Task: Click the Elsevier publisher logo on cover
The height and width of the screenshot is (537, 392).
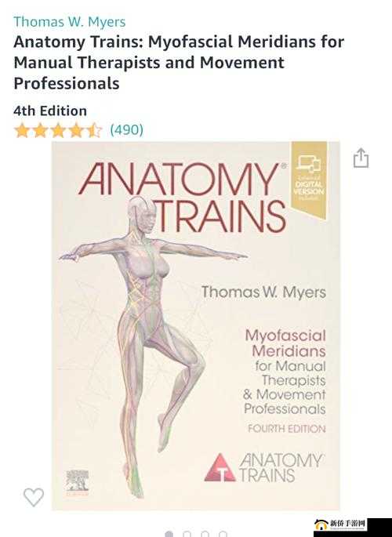Action: click(78, 483)
